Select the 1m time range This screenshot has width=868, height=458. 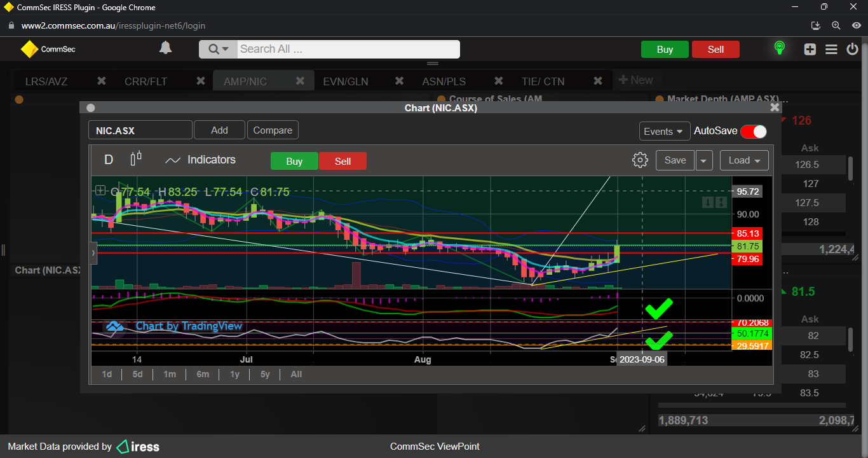[169, 374]
